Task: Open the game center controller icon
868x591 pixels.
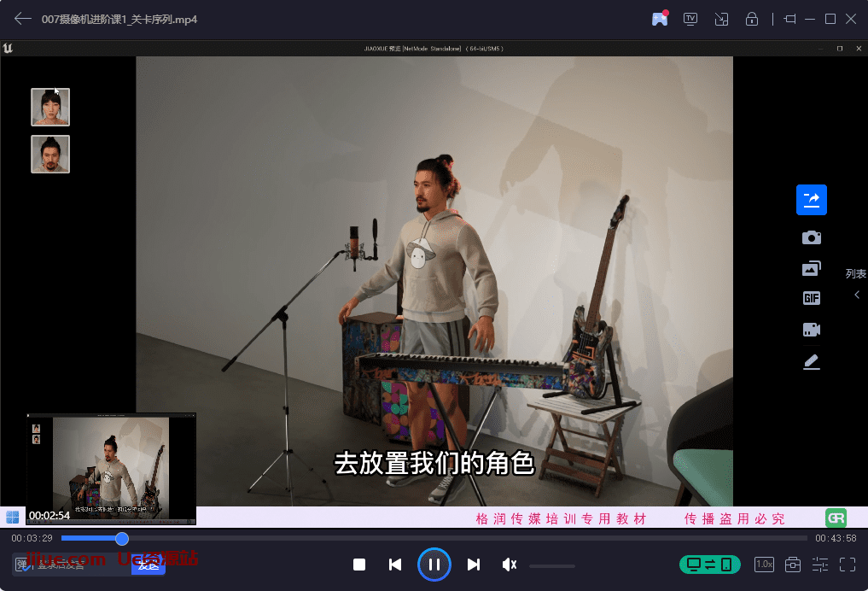Action: [660, 19]
